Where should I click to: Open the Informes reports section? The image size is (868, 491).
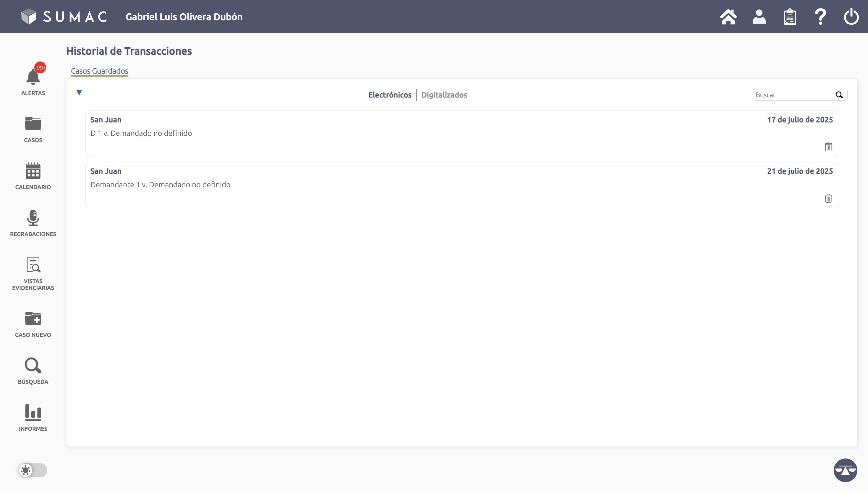[33, 417]
